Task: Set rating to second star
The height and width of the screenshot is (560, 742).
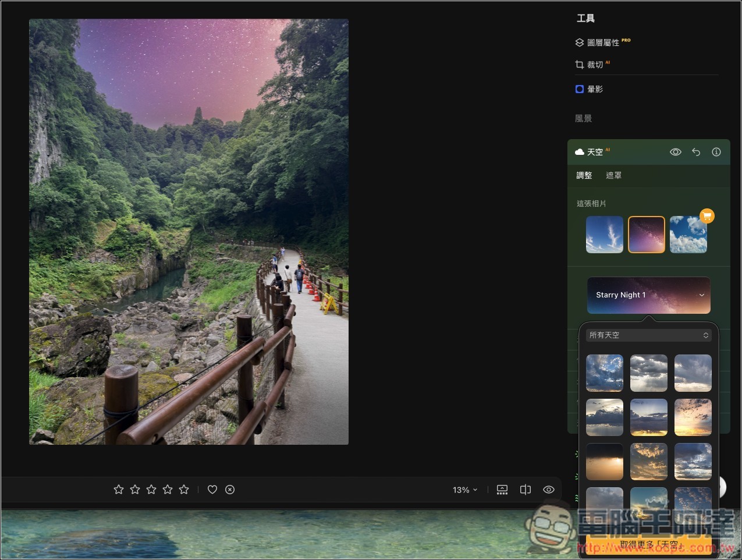Action: 135,490
